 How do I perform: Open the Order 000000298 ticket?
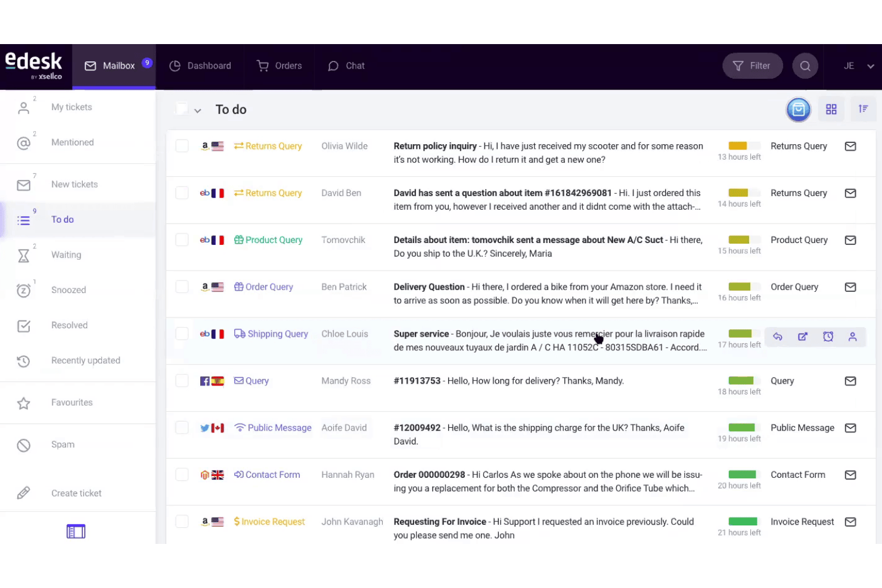[x=548, y=481]
